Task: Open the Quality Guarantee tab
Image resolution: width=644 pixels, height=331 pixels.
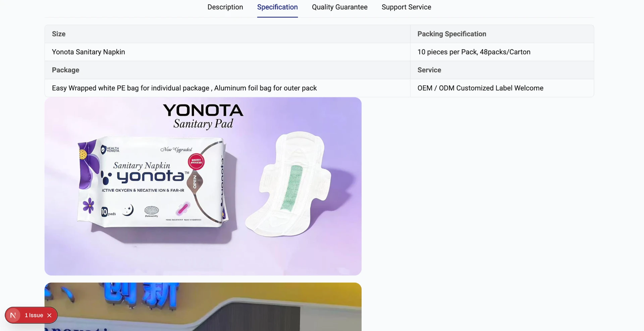Action: pos(339,7)
